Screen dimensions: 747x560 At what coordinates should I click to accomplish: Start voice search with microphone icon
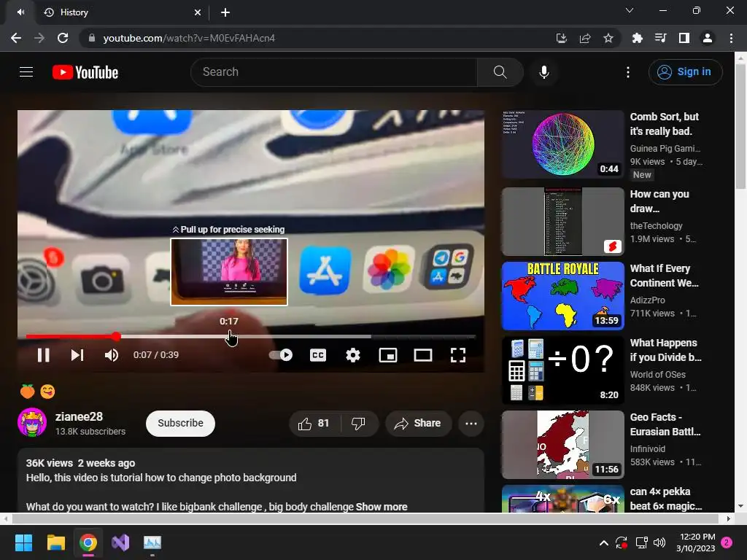[x=544, y=72]
